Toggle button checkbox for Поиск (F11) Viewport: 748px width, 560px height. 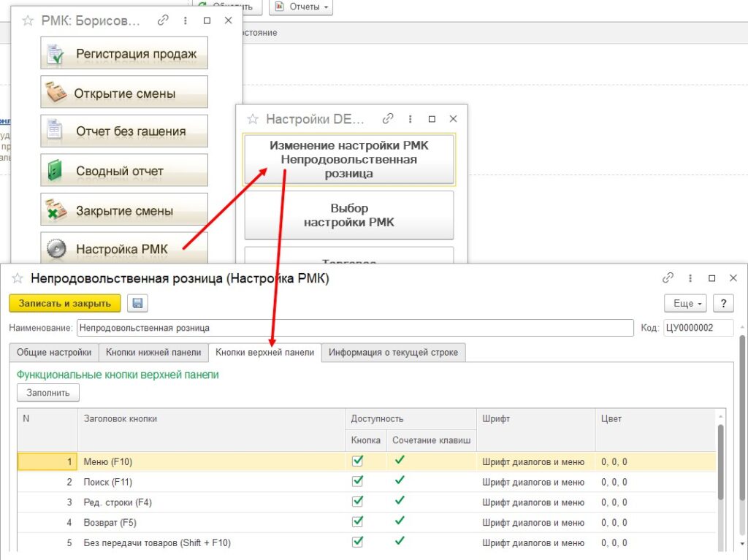pos(357,481)
